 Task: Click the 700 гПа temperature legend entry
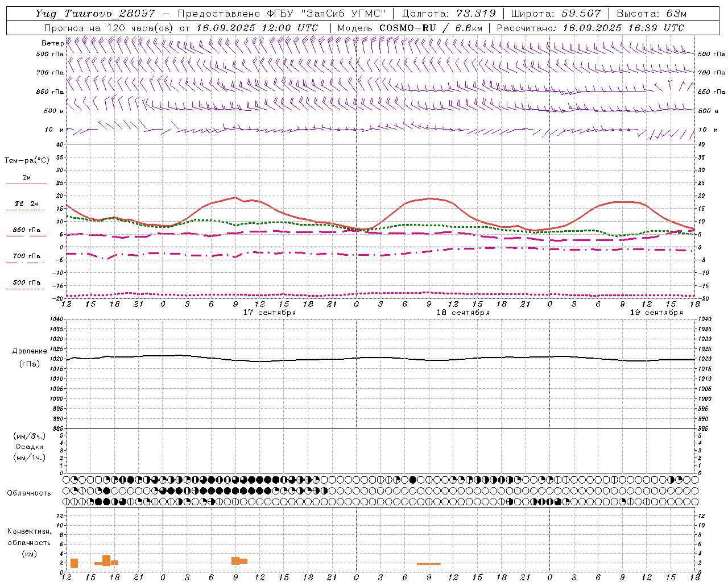26,256
